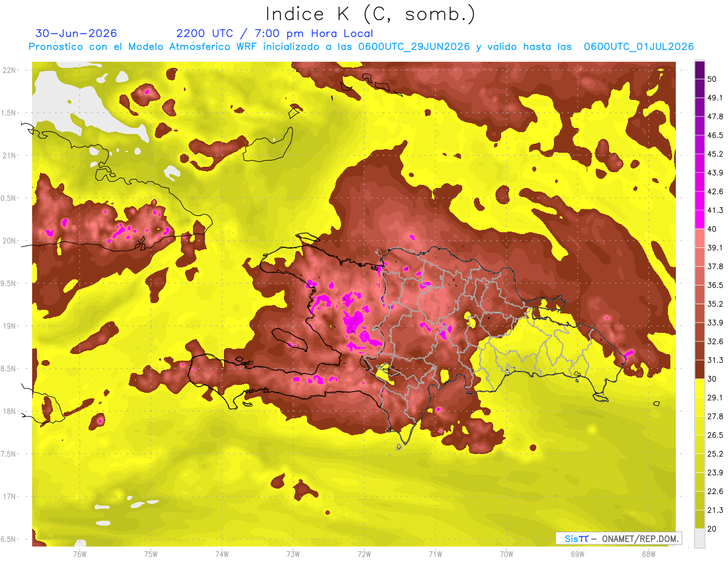The width and height of the screenshot is (728, 562).
Task: Click the legend value '40'
Action: click(x=712, y=229)
